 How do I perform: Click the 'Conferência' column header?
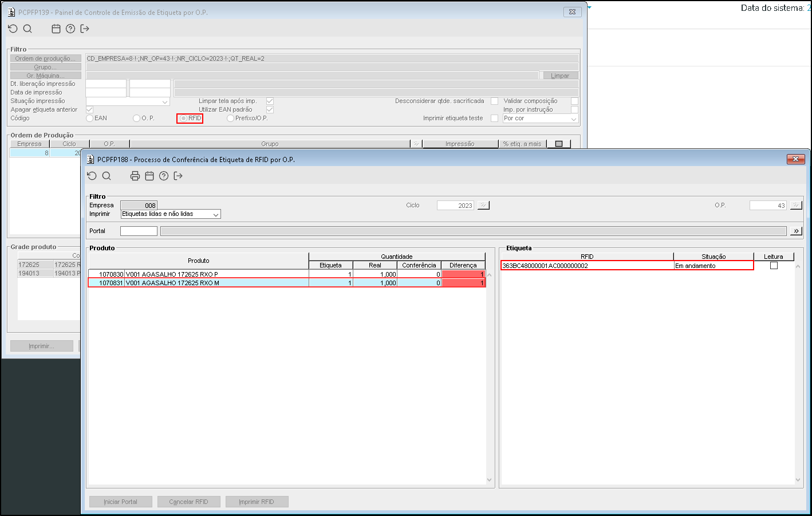point(419,265)
